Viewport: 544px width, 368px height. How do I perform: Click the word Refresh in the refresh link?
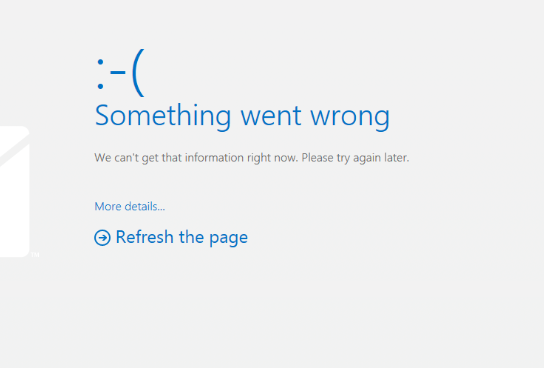(x=145, y=237)
